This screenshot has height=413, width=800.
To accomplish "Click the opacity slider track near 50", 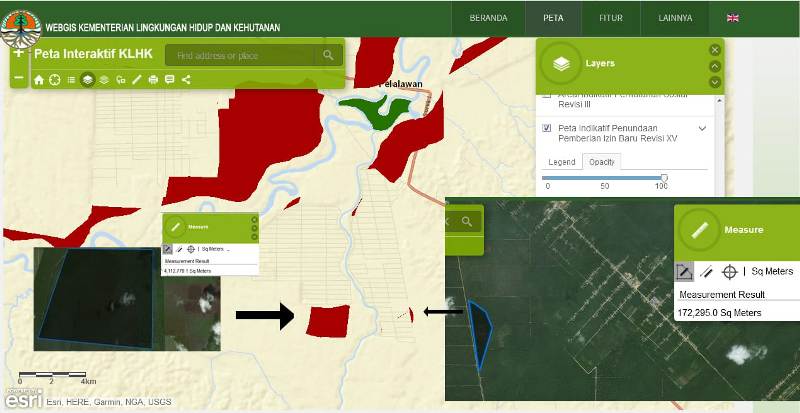I will pos(605,178).
